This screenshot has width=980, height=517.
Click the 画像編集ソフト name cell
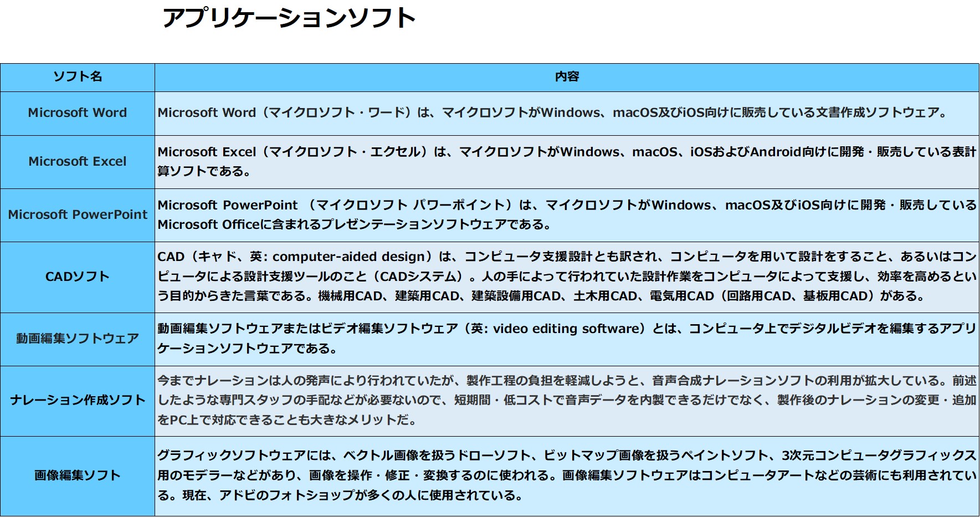(x=78, y=476)
